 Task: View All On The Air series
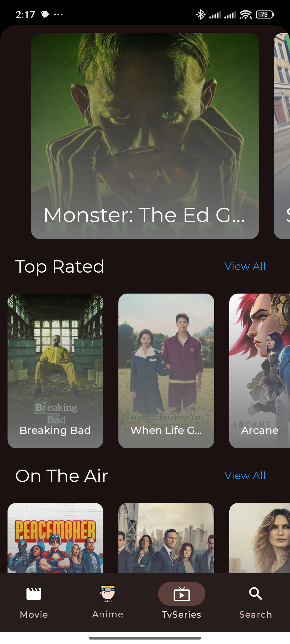tap(245, 476)
